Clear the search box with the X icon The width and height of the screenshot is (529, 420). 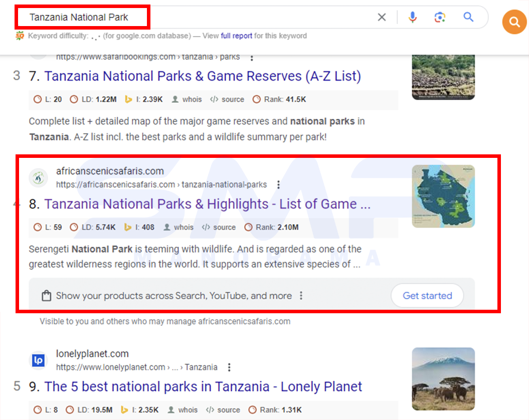(382, 17)
